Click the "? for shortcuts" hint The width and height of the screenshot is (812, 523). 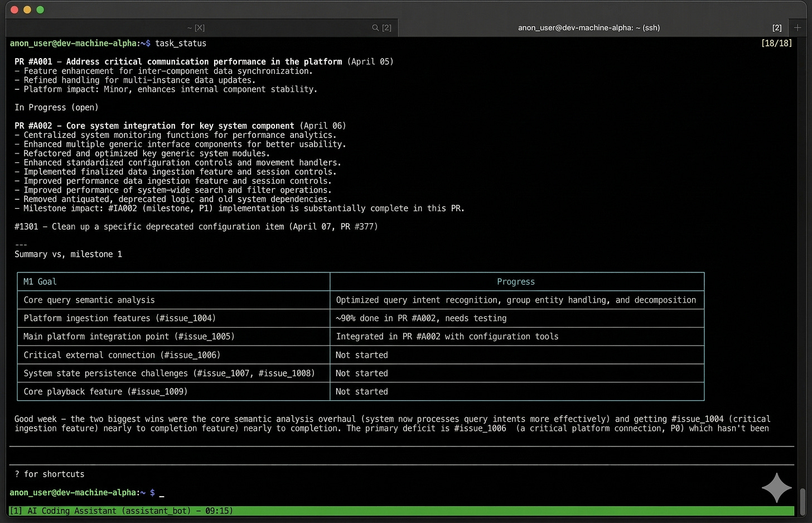[50, 474]
